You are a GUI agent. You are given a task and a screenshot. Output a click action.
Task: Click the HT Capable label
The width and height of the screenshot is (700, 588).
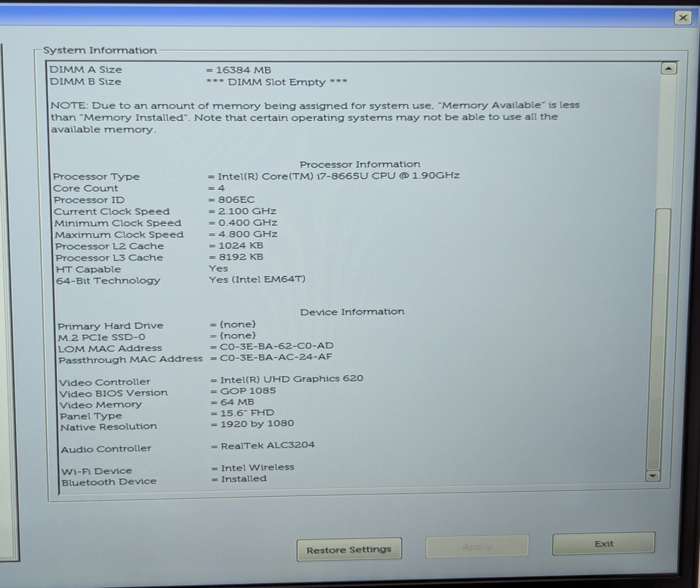(x=88, y=269)
